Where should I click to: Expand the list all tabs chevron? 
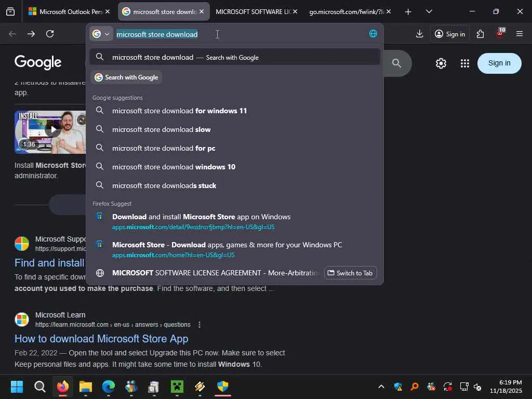tap(429, 11)
